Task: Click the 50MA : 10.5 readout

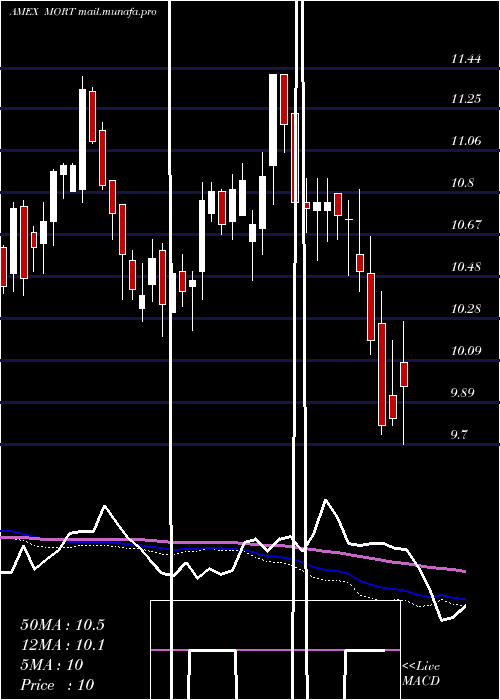Action: pyautogui.click(x=62, y=625)
